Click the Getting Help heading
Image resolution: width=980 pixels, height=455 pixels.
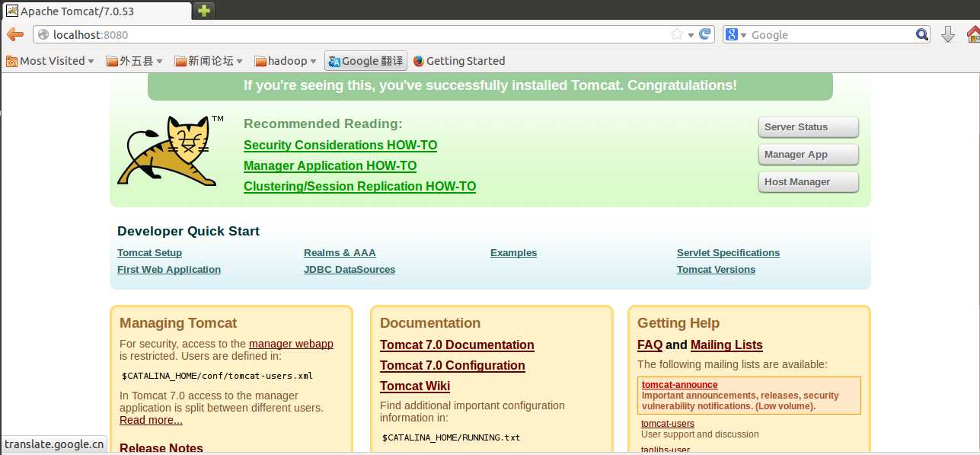click(x=678, y=323)
